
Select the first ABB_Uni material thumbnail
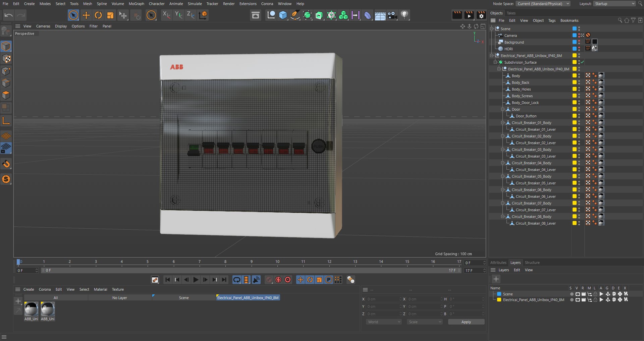[x=31, y=309]
